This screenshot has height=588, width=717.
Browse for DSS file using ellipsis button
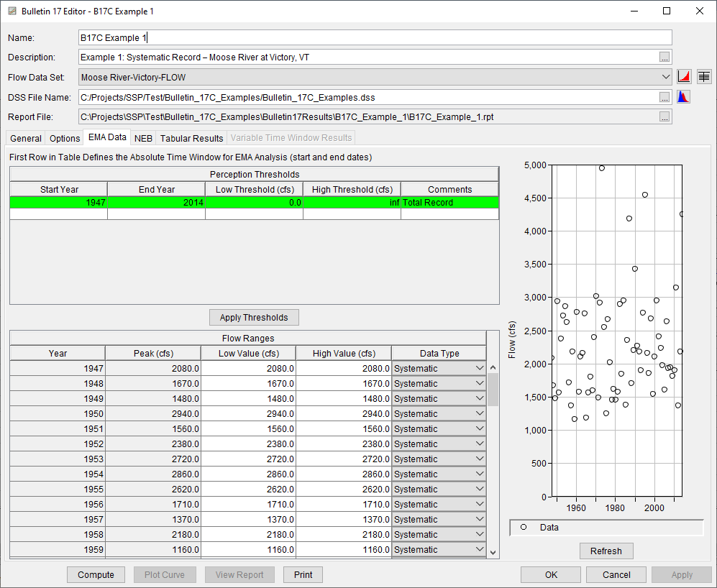pos(665,97)
